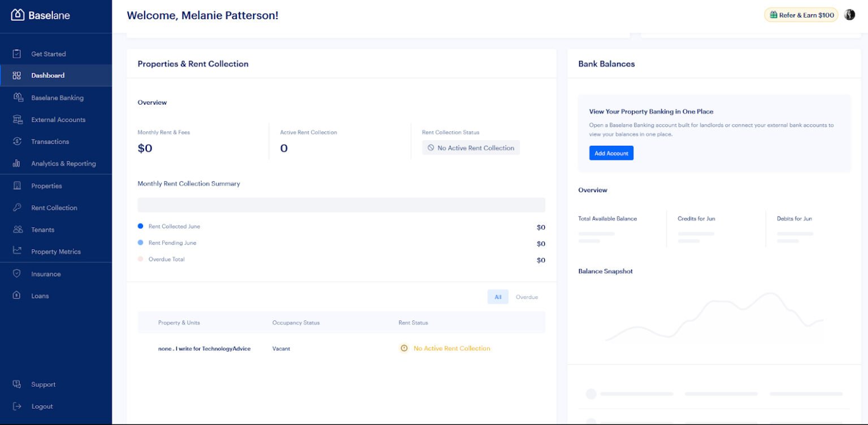This screenshot has width=868, height=425.
Task: Navigate to Transactions section
Action: click(56, 142)
